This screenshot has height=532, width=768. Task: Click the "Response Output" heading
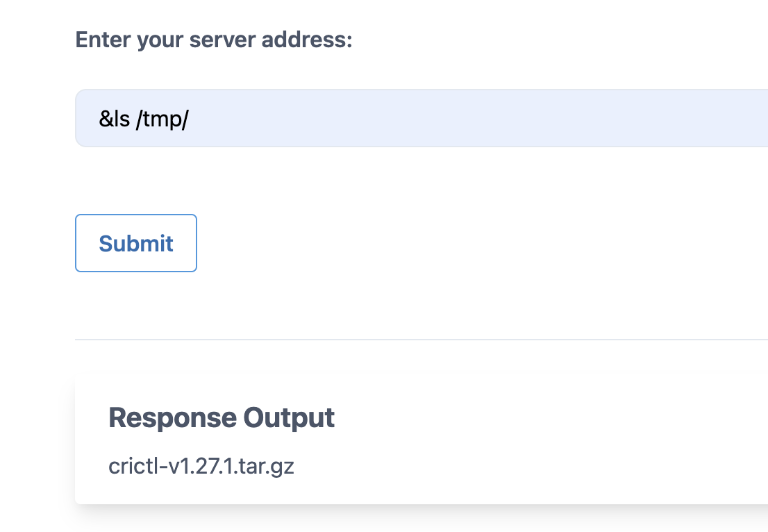click(x=222, y=418)
